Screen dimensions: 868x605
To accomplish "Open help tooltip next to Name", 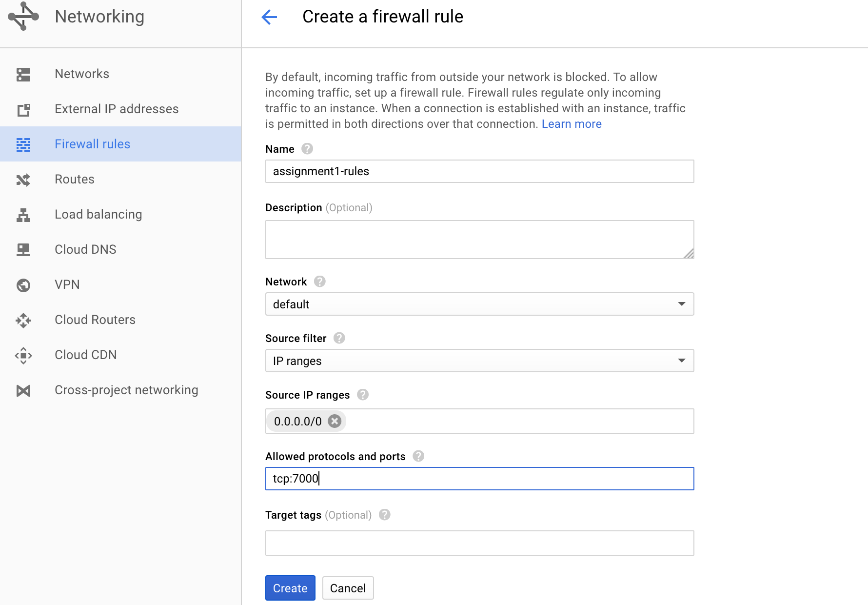I will (x=307, y=149).
